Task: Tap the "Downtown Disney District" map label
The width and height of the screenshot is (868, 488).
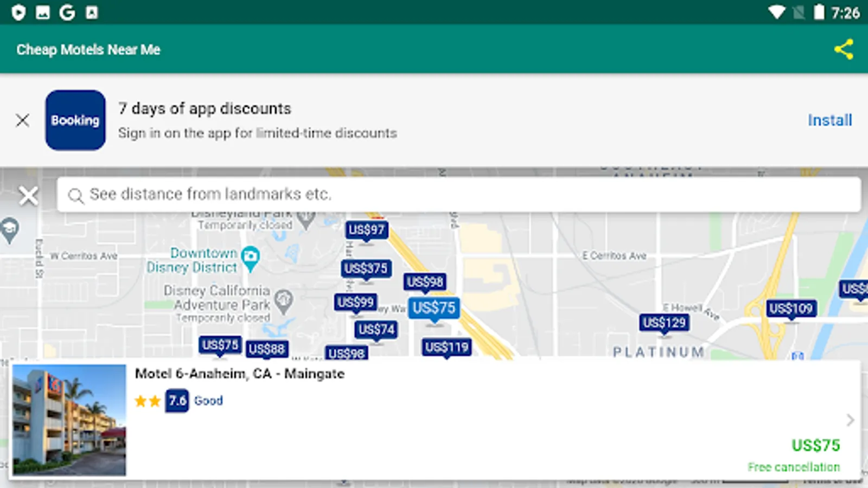Action: [192, 260]
